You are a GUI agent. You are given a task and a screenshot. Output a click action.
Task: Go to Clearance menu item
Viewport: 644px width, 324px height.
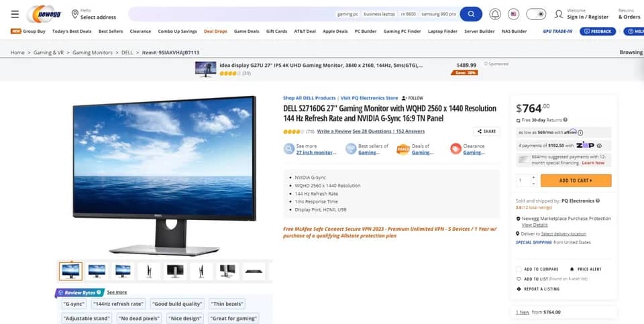click(140, 32)
